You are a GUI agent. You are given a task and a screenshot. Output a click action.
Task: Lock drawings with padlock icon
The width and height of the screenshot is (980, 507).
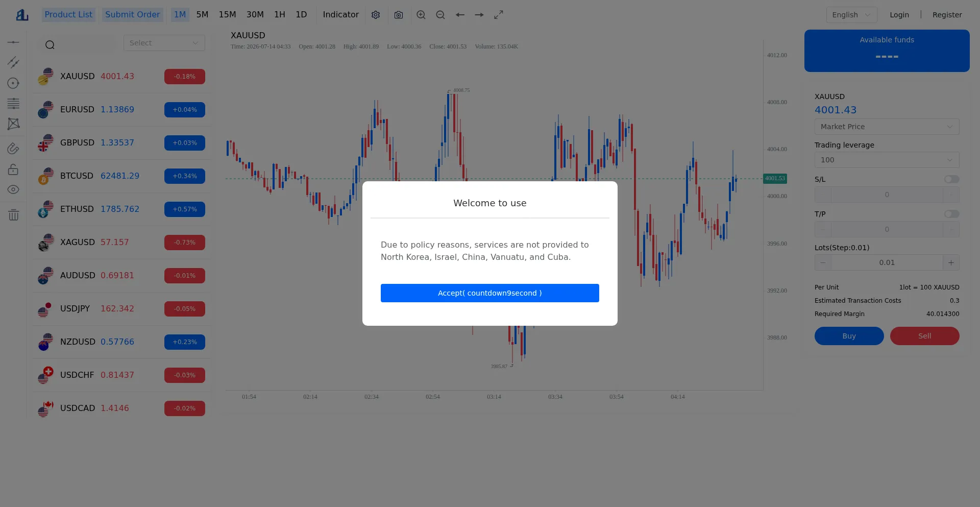pos(13,169)
